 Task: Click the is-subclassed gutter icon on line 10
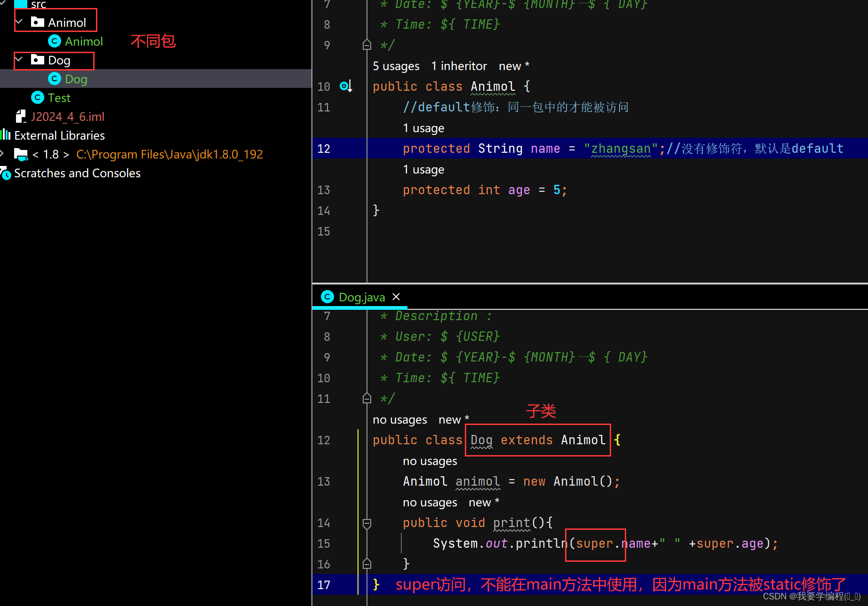tap(346, 86)
